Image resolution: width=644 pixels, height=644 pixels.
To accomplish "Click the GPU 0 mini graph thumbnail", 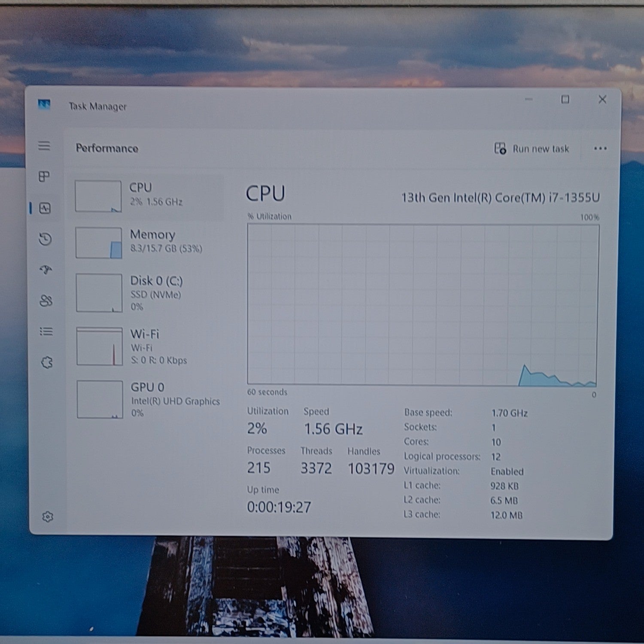I will [100, 399].
